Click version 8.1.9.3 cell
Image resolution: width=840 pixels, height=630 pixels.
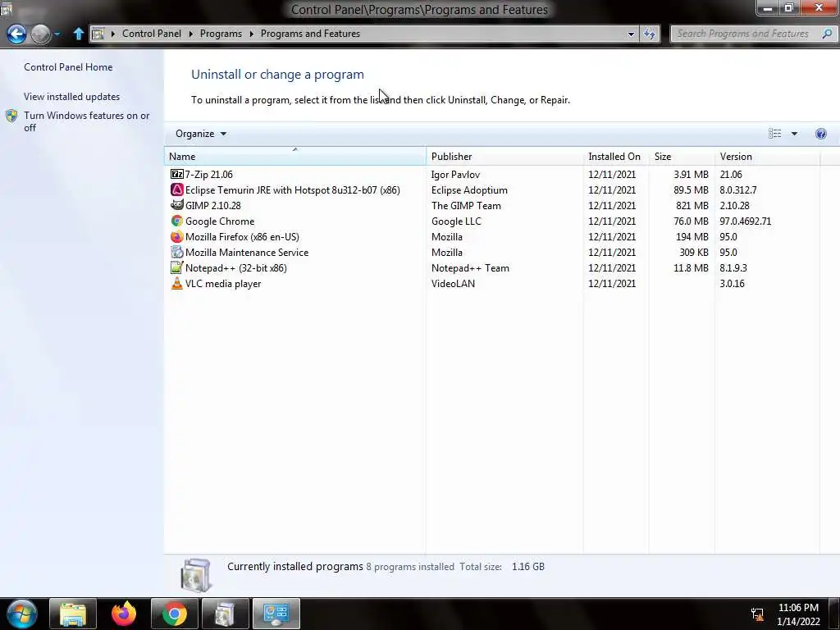coord(733,267)
